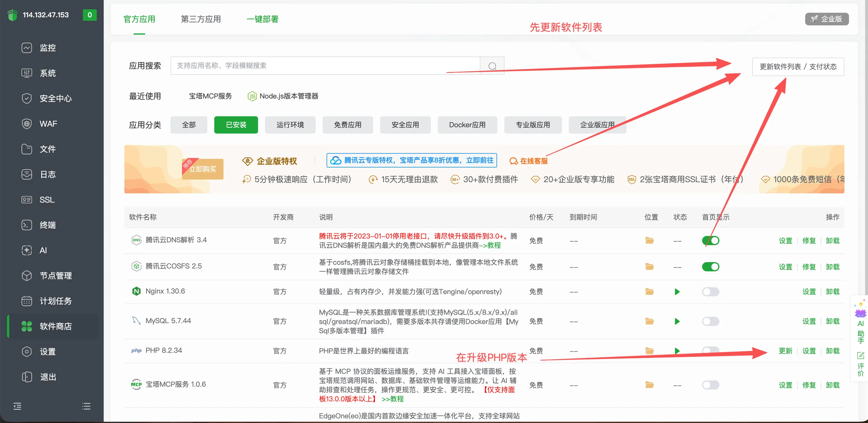Image resolution: width=868 pixels, height=423 pixels.
Task: Open the SSL certificate sidebar icon
Action: click(27, 200)
